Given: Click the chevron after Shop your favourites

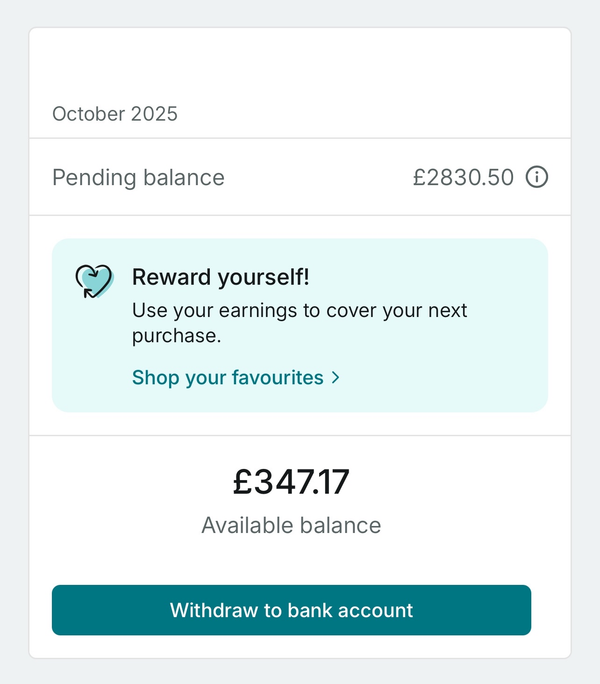Looking at the screenshot, I should coord(336,378).
